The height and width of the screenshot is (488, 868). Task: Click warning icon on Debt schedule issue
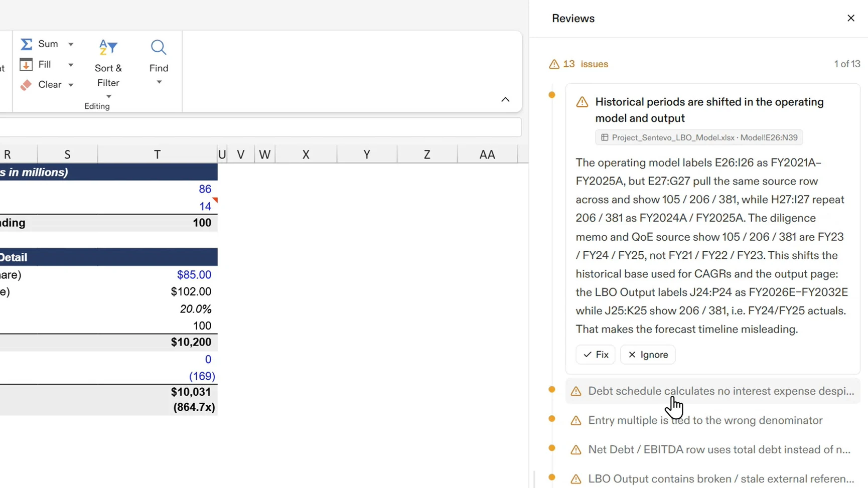(576, 391)
